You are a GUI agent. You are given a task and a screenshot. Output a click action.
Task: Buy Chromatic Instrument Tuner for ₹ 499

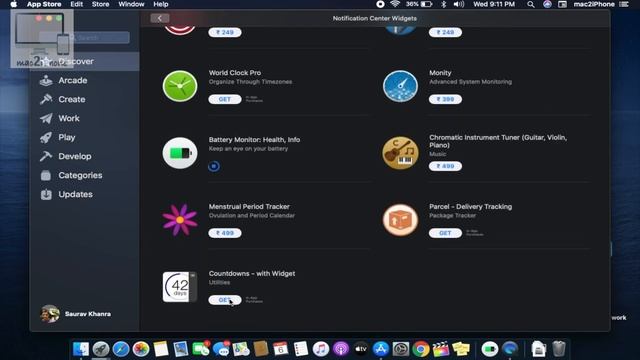[445, 166]
